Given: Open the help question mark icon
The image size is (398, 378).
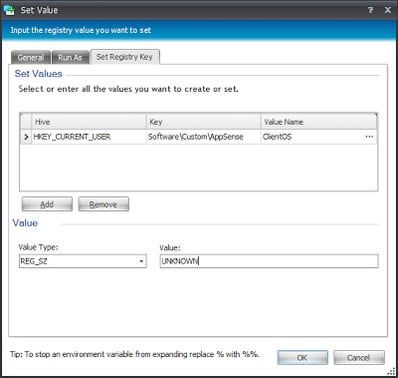Looking at the screenshot, I should [370, 10].
